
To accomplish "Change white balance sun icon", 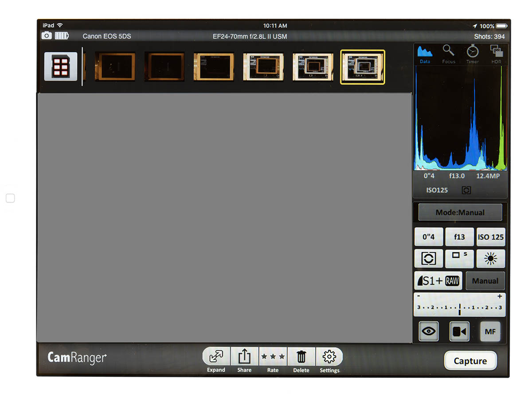I will click(490, 258).
